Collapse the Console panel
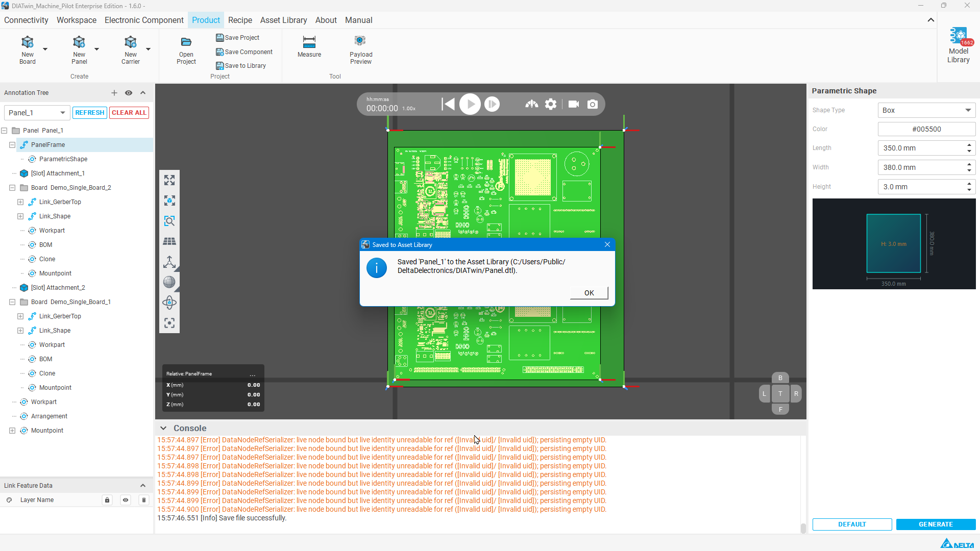980x551 pixels. pos(163,429)
